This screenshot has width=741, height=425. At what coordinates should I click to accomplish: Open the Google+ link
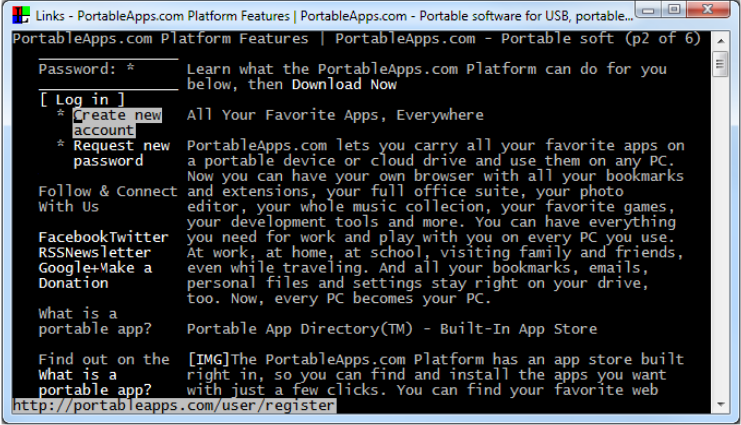point(69,268)
